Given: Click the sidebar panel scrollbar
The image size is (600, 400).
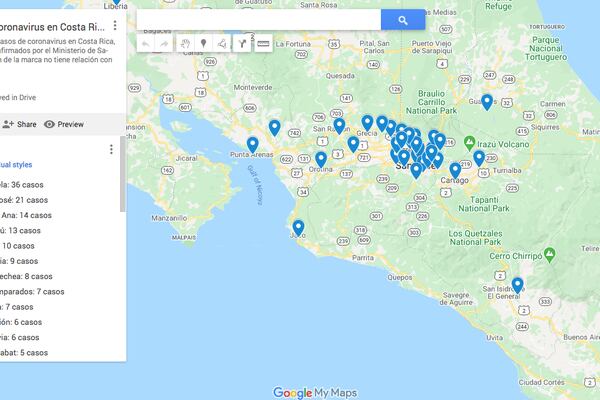Looking at the screenshot, I should (122, 174).
